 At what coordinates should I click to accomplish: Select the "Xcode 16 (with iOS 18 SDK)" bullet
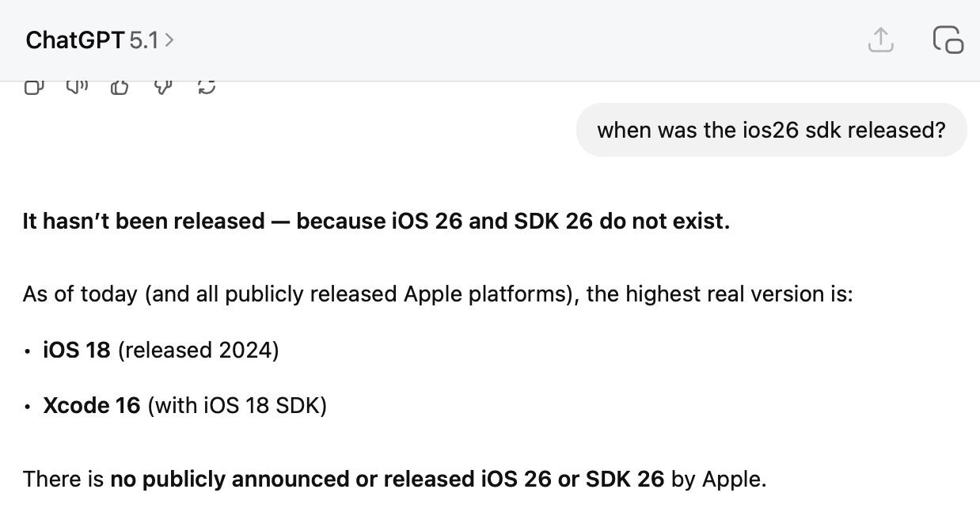[184, 405]
